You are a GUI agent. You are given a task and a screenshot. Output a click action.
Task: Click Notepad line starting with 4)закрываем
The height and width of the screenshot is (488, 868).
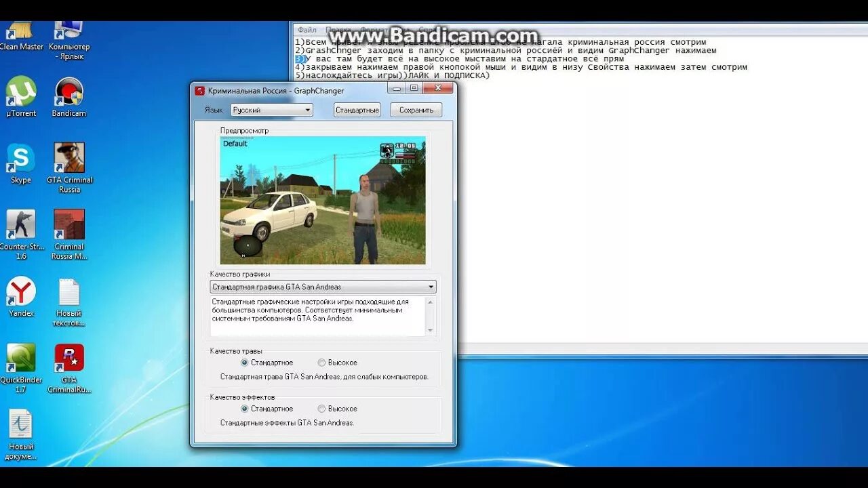(x=521, y=67)
